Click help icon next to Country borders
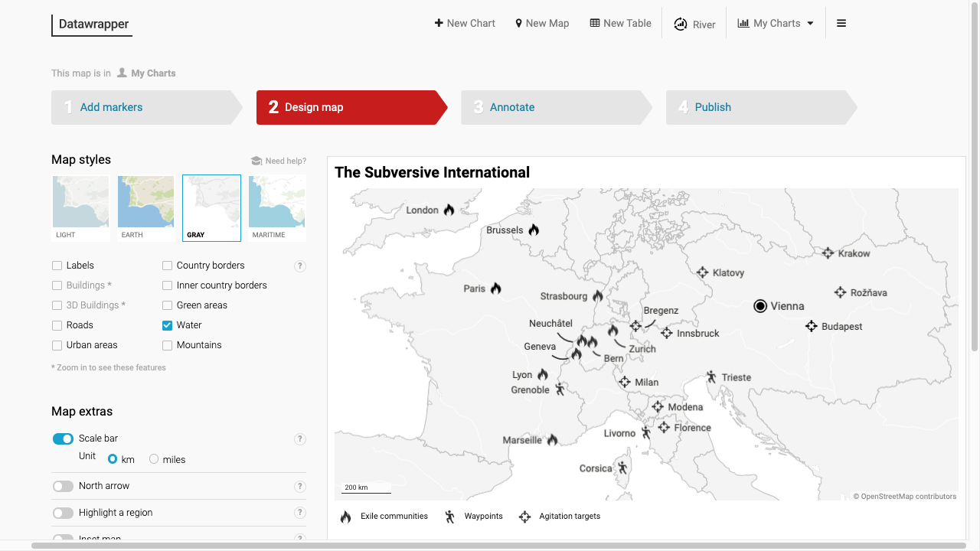 pos(300,266)
